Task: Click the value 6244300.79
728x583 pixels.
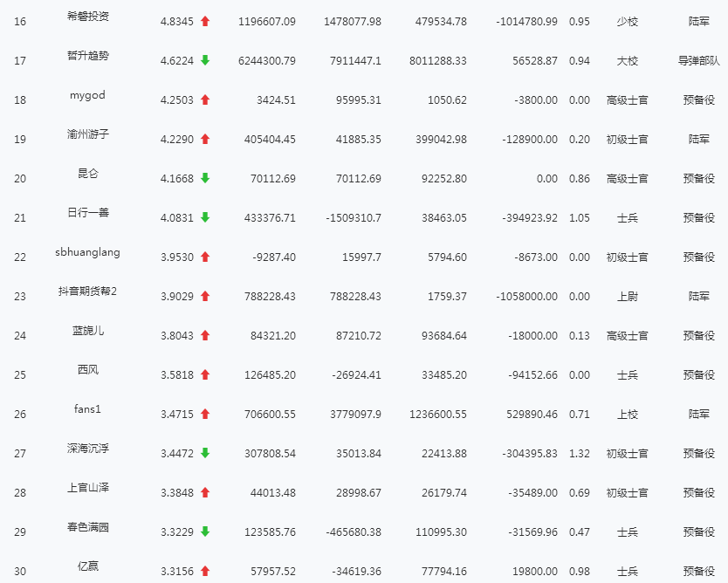Action: pos(267,61)
